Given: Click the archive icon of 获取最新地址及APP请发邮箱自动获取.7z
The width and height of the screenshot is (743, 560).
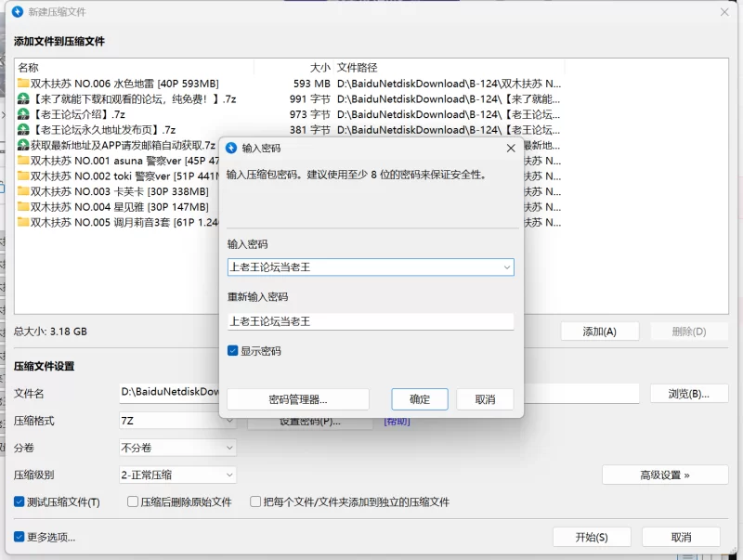Looking at the screenshot, I should click(23, 145).
